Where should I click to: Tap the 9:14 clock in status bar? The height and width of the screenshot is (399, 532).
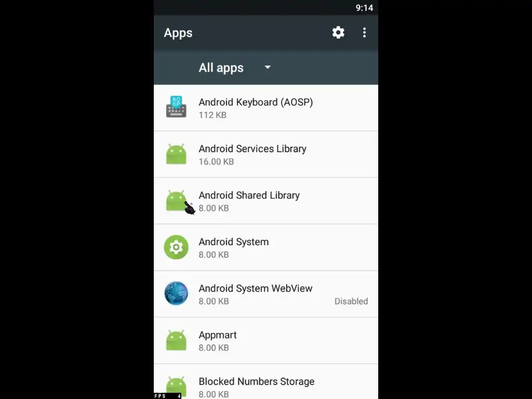[x=364, y=8]
